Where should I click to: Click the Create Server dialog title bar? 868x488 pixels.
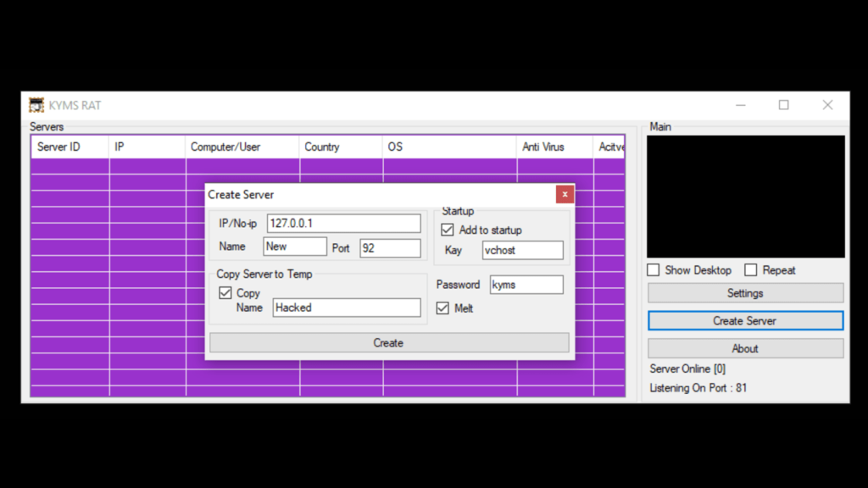(381, 195)
